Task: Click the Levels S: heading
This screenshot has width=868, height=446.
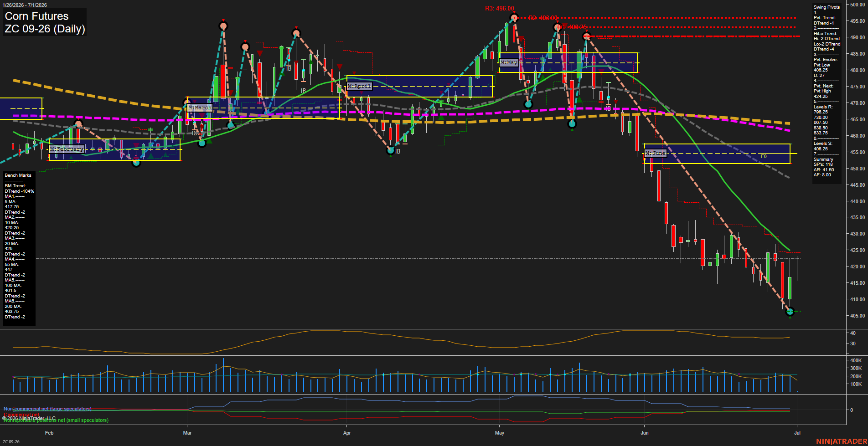Action: [x=823, y=144]
